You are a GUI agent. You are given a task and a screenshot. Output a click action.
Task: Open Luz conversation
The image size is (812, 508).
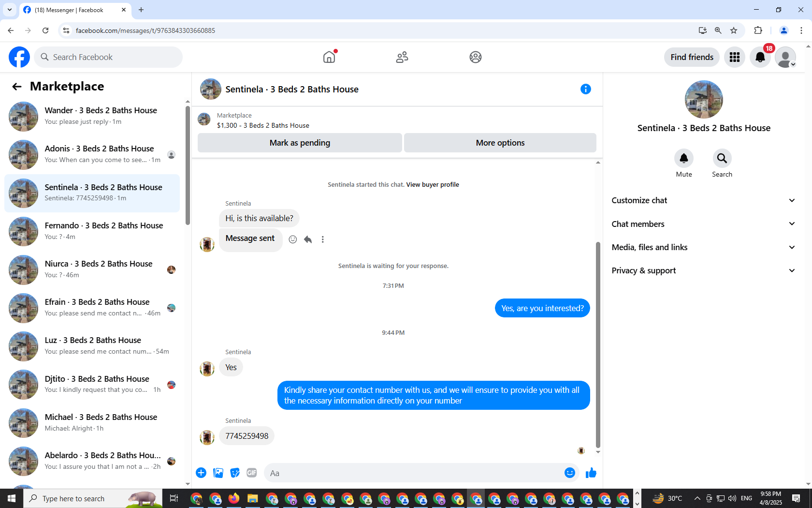[x=92, y=346]
